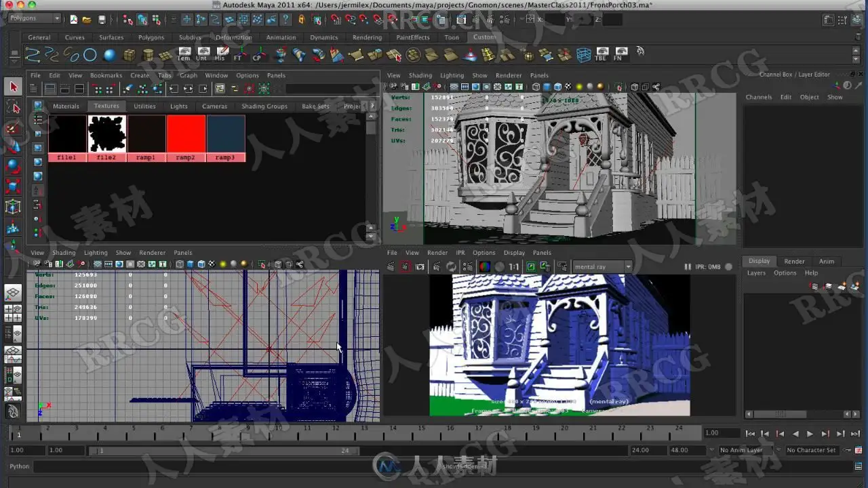Pick the Lasso select tool
The image size is (868, 488).
13,107
